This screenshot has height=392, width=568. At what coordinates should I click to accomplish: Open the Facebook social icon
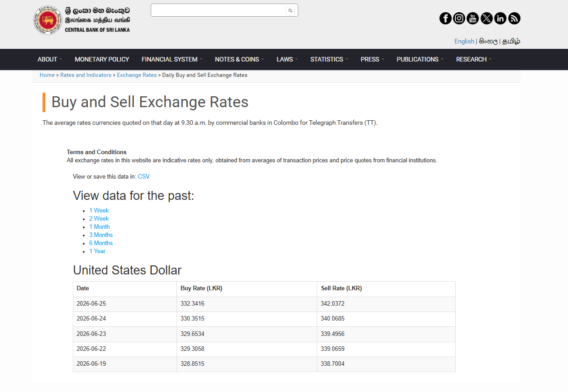(445, 18)
